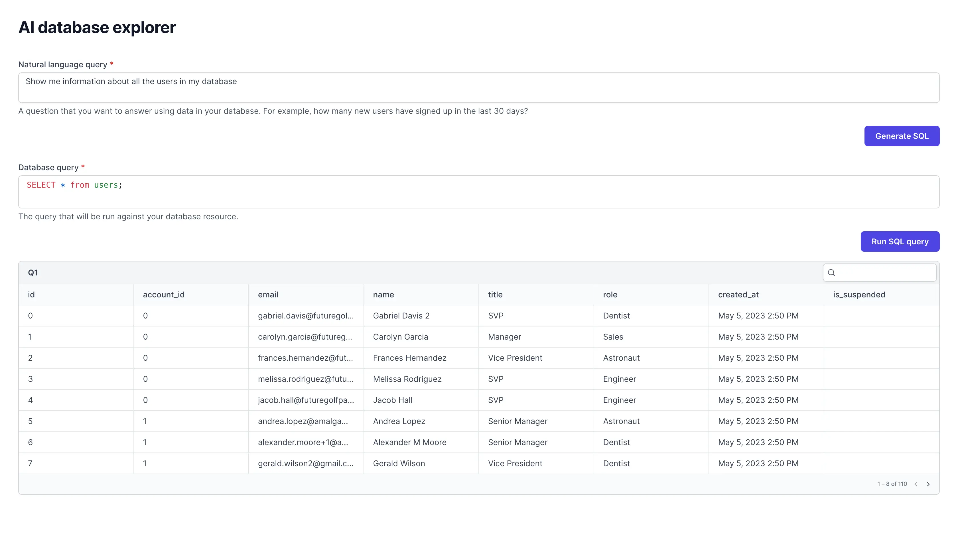958x560 pixels.
Task: Click created_at date in Gabriel Davis 2 row
Action: click(x=766, y=316)
